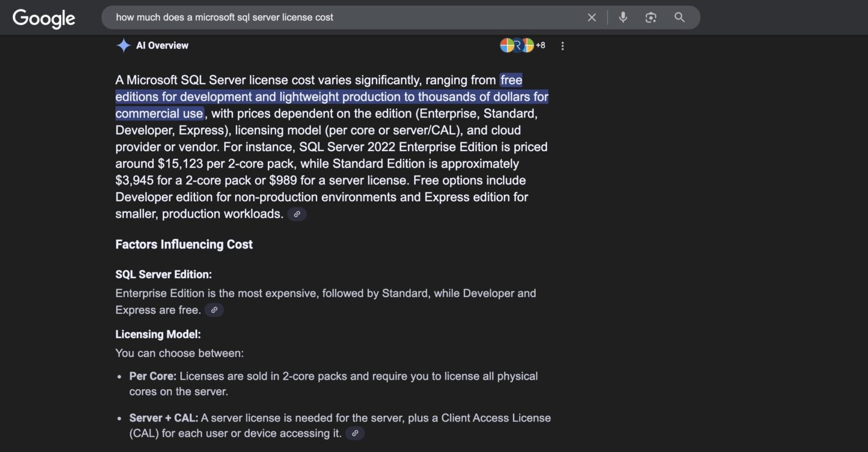Click the Google logo
Image resolution: width=868 pixels, height=452 pixels.
[43, 18]
